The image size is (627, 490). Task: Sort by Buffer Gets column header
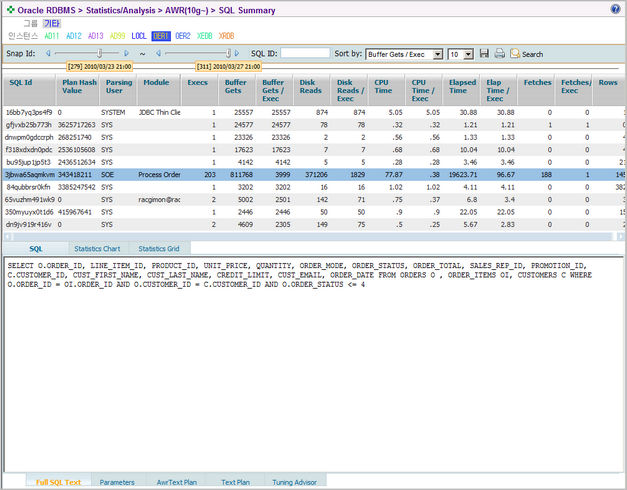click(237, 90)
